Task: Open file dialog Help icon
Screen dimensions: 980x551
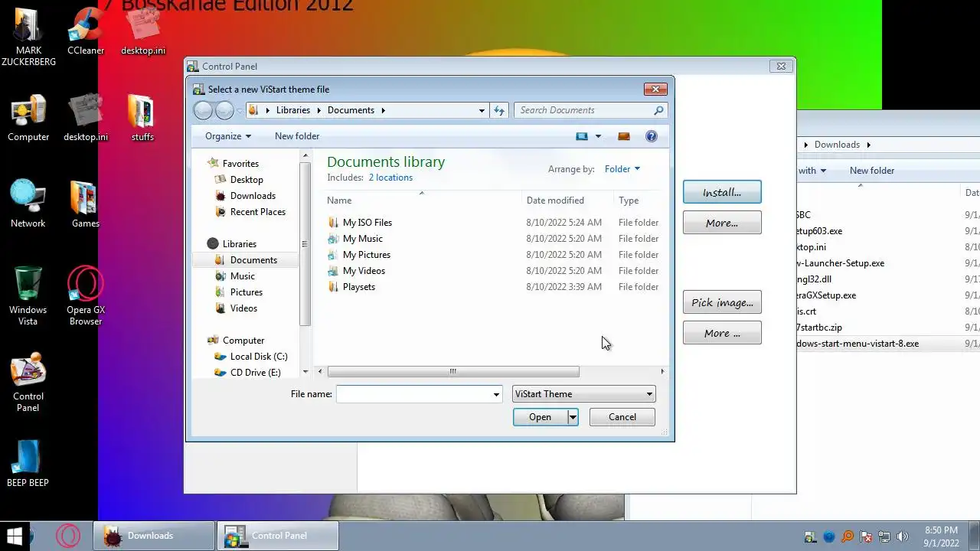Action: tap(652, 136)
